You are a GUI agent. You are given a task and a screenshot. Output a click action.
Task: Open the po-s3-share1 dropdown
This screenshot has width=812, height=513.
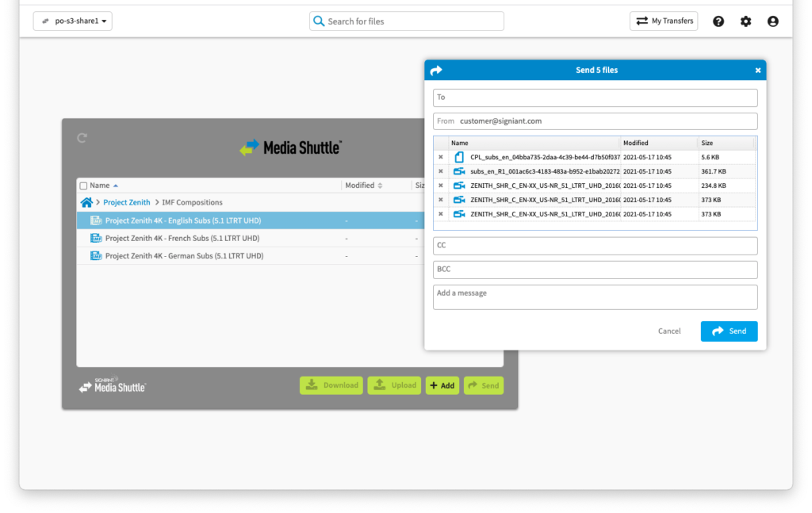pyautogui.click(x=72, y=21)
